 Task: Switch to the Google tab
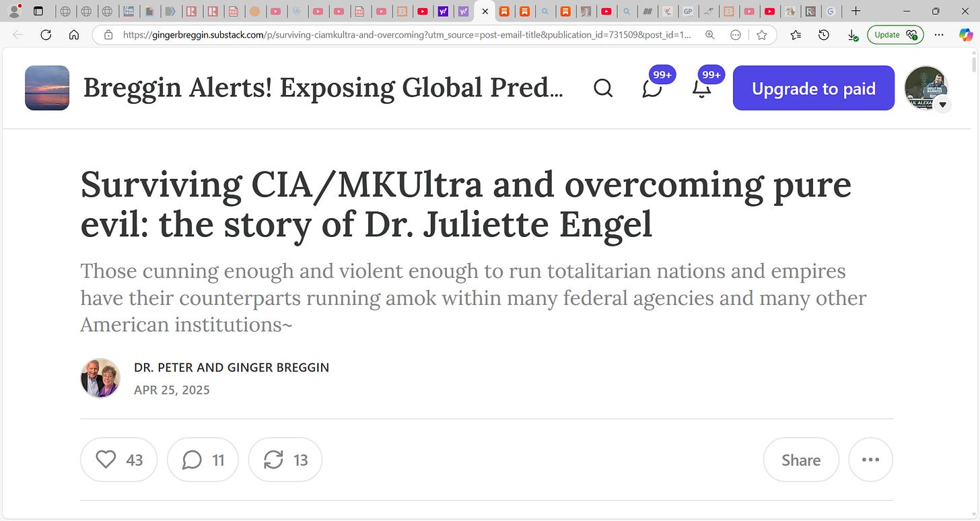point(831,11)
